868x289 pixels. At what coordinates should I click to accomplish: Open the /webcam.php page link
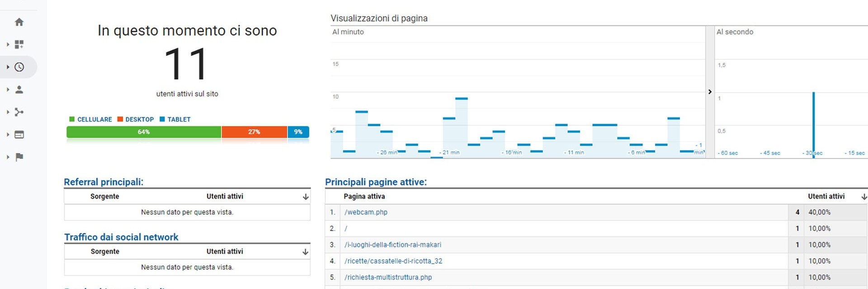[366, 212]
